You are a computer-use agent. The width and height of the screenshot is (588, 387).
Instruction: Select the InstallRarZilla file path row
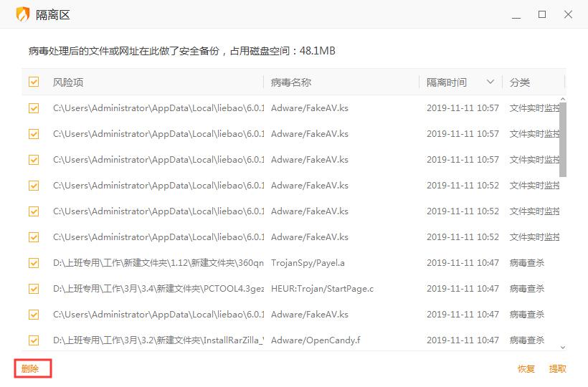[x=158, y=340]
